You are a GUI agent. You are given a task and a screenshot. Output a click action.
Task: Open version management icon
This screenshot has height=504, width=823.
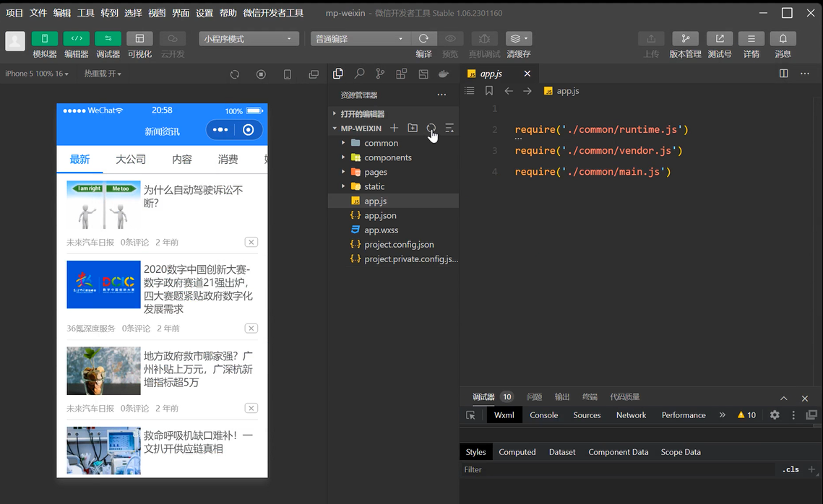pyautogui.click(x=685, y=38)
